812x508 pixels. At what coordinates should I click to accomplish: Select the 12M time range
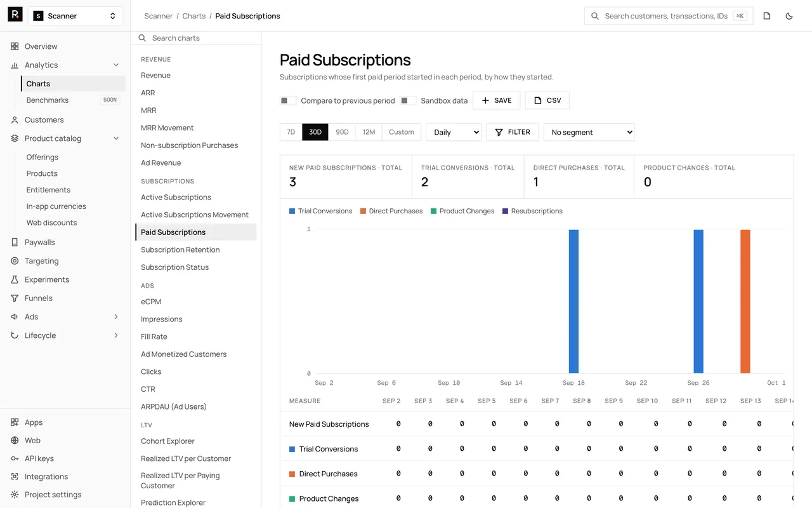[x=369, y=132]
